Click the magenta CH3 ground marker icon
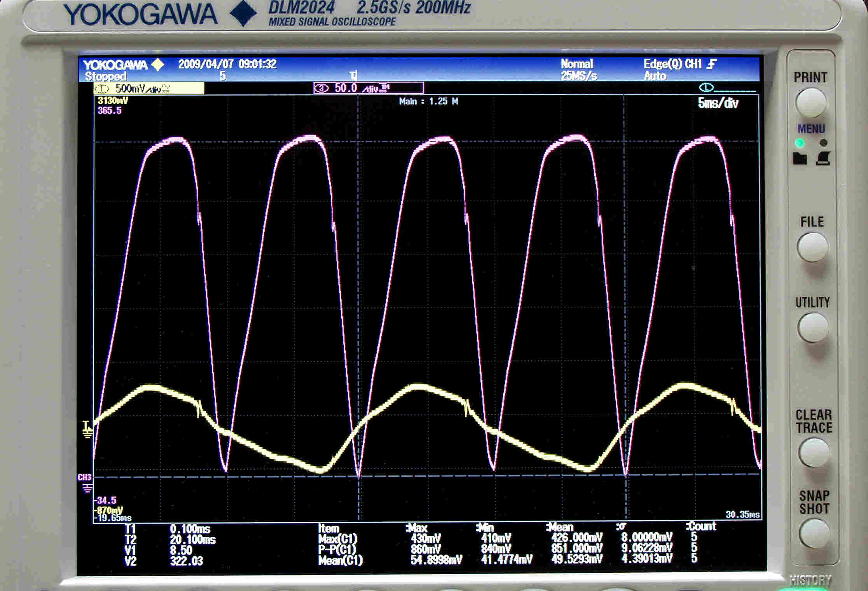868x591 pixels. tap(87, 488)
